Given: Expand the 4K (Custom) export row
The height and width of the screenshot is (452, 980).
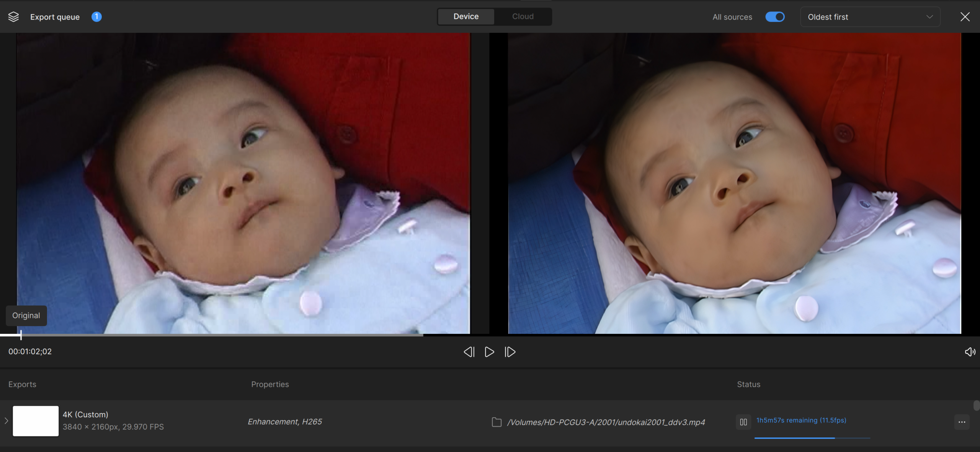Looking at the screenshot, I should pyautogui.click(x=6, y=421).
